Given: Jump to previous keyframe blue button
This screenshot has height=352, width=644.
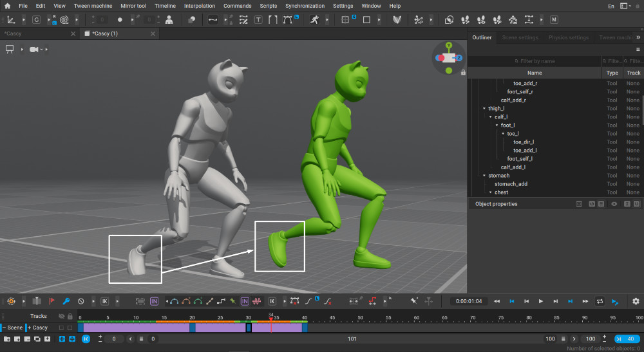Looking at the screenshot, I should point(512,301).
